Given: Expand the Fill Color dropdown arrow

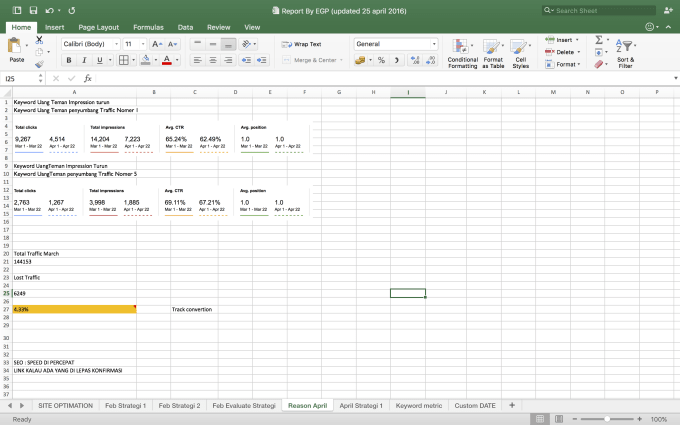Looking at the screenshot, I should (x=155, y=60).
